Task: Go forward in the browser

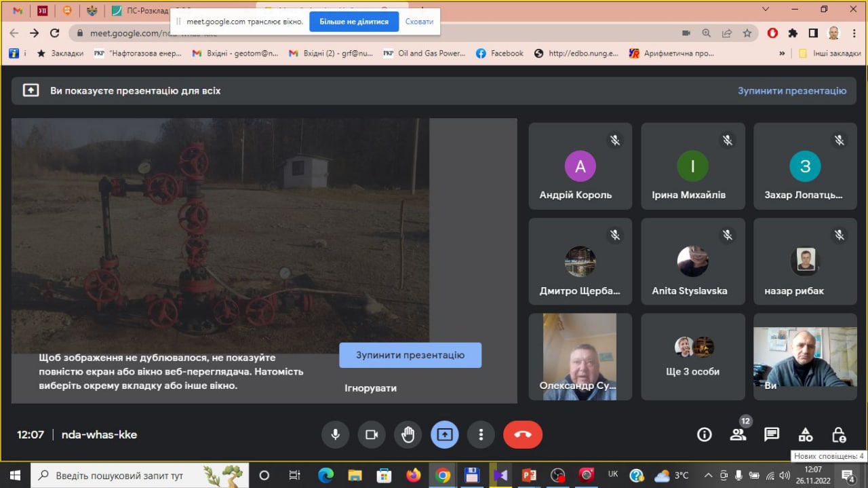Action: (x=35, y=33)
